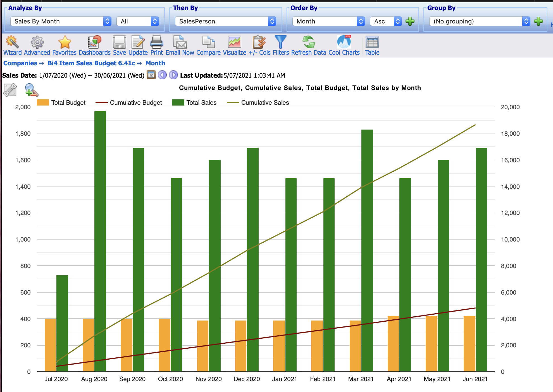Viewport: 553px width, 392px height.
Task: Click the Jun 2021 green sales bar
Action: (482, 260)
